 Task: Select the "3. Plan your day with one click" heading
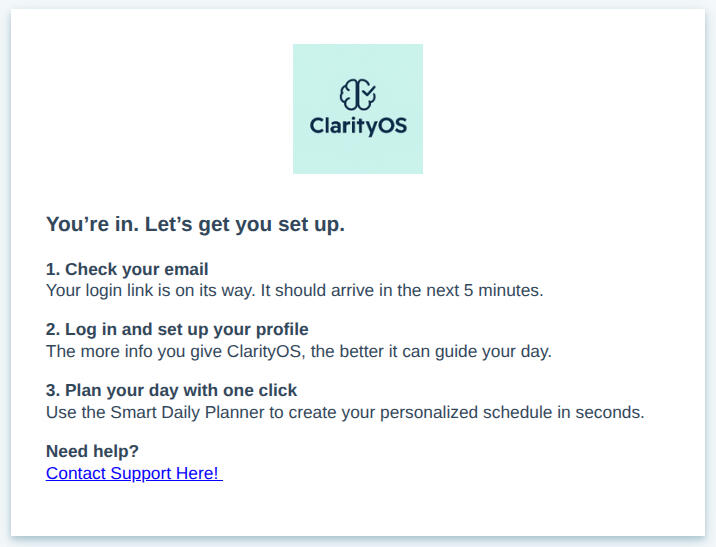point(171,390)
